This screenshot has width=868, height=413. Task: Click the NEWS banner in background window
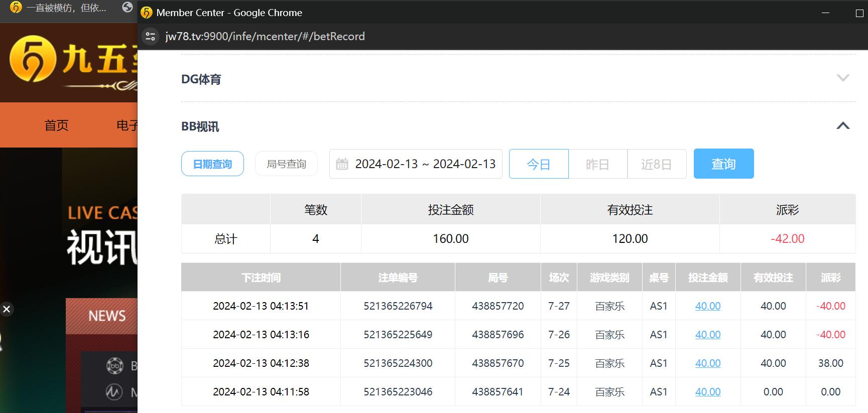[101, 316]
